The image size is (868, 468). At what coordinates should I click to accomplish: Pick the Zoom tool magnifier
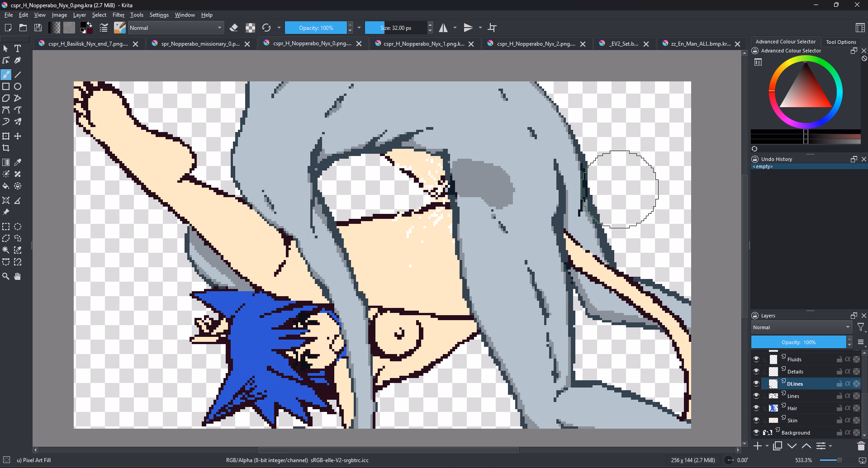point(6,276)
